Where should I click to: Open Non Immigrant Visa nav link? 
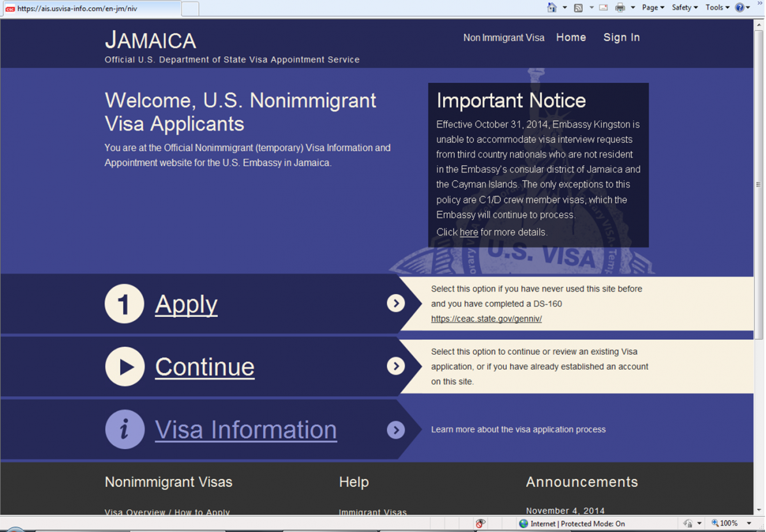504,38
